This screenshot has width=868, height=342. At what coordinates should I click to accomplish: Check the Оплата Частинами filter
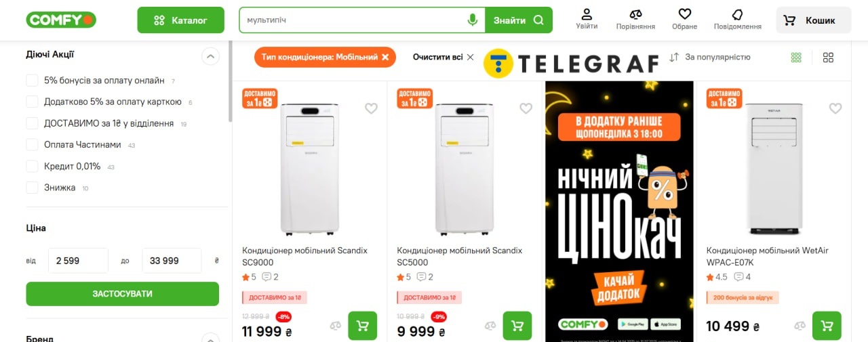(32, 144)
